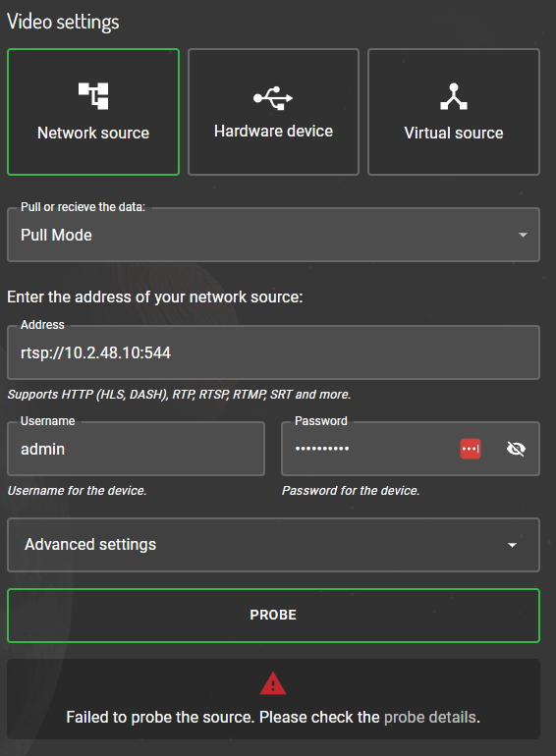Expand the Advanced settings panel
Viewport: 556px width, 756px height.
(273, 545)
